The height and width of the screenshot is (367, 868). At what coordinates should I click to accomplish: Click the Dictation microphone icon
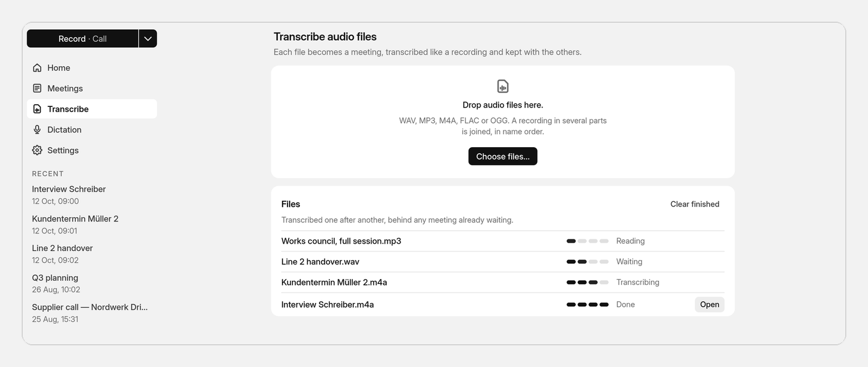[x=37, y=130]
